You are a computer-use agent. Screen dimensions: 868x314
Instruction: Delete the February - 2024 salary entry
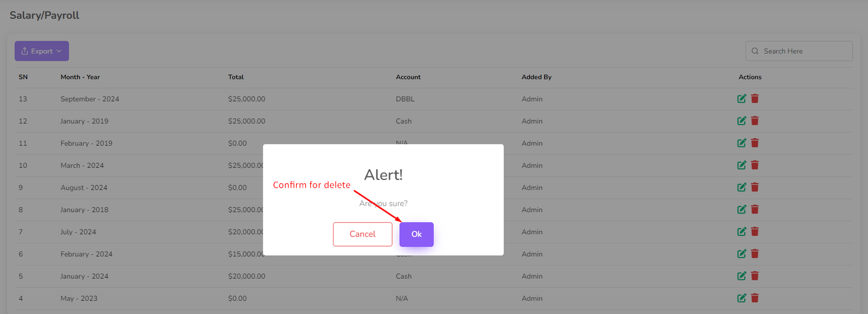(755, 254)
